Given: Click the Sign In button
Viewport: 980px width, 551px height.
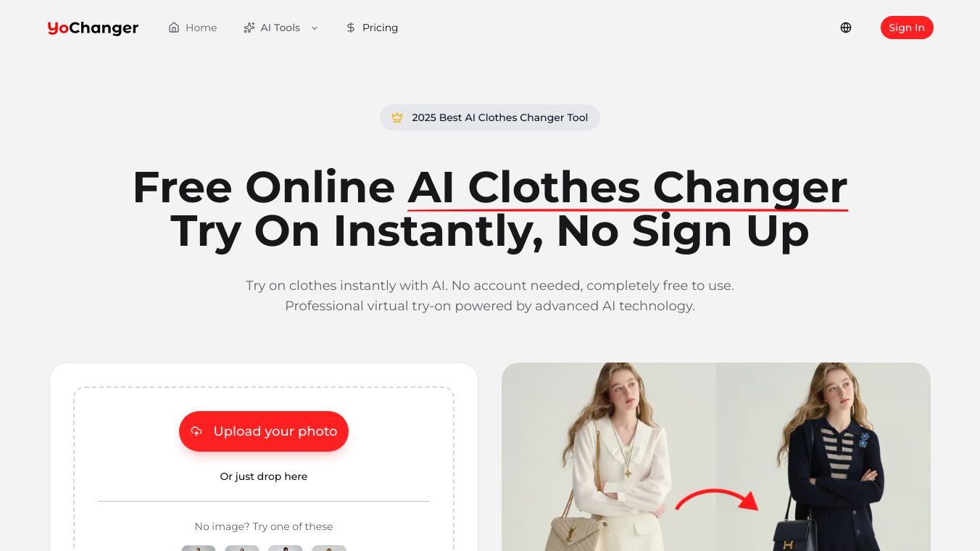Looking at the screenshot, I should (x=907, y=28).
